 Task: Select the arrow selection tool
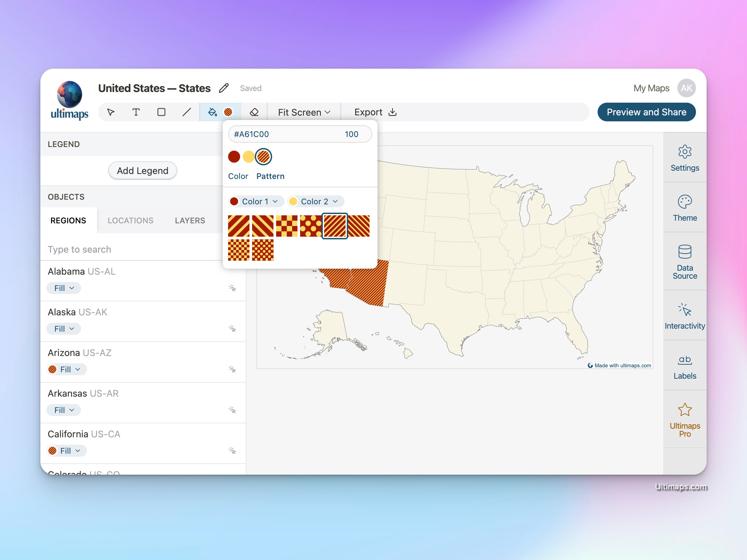click(x=110, y=112)
